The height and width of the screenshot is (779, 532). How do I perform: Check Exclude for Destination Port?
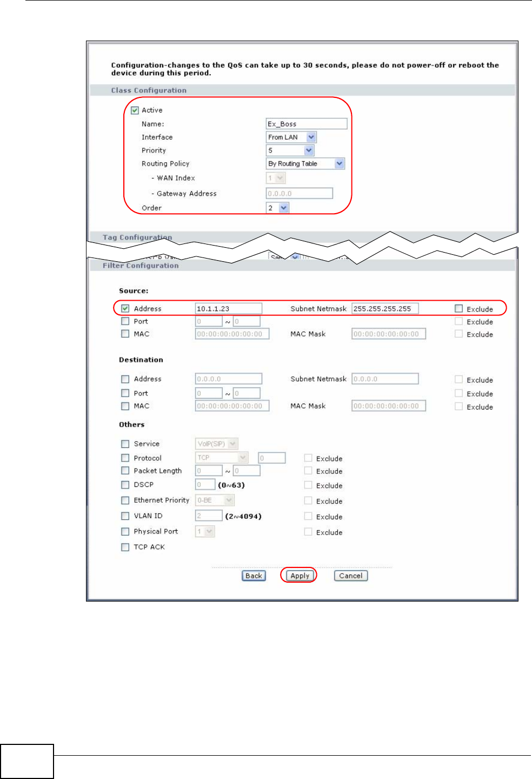tap(458, 393)
